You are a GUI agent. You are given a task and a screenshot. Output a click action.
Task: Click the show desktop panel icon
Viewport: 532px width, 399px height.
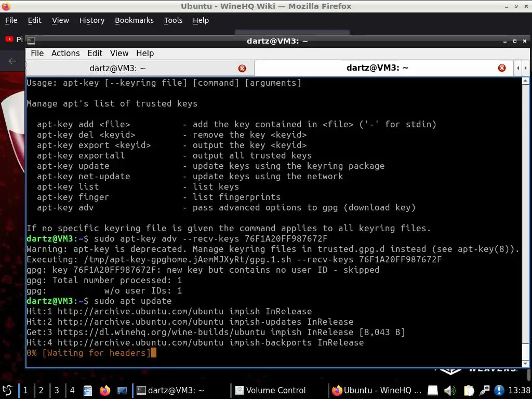pyautogui.click(x=122, y=391)
